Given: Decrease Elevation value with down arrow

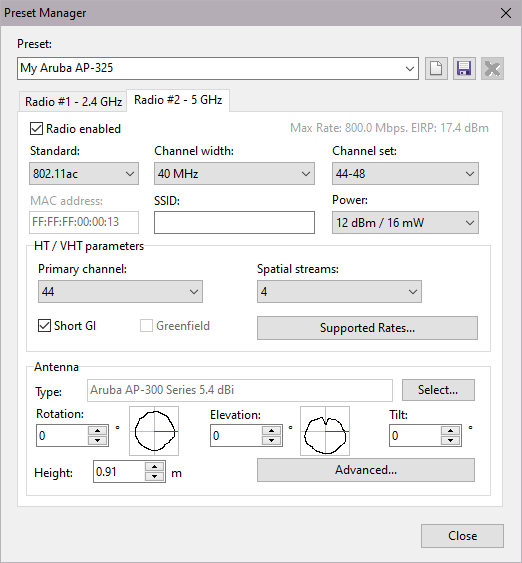Looking at the screenshot, I should pyautogui.click(x=271, y=440).
